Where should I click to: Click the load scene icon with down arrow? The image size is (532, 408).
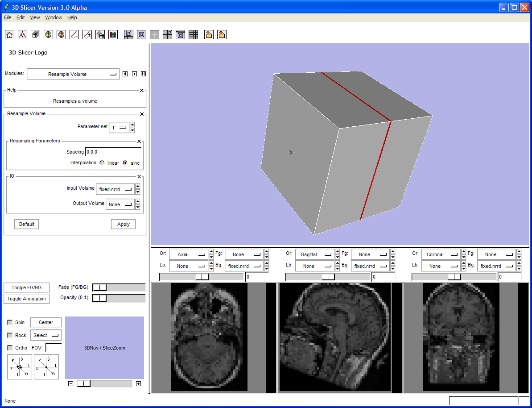point(208,35)
